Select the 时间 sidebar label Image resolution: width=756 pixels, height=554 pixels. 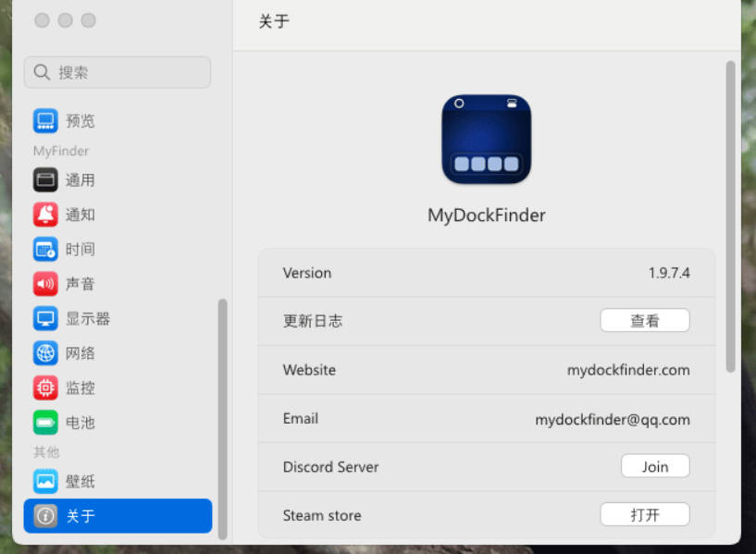click(x=80, y=250)
